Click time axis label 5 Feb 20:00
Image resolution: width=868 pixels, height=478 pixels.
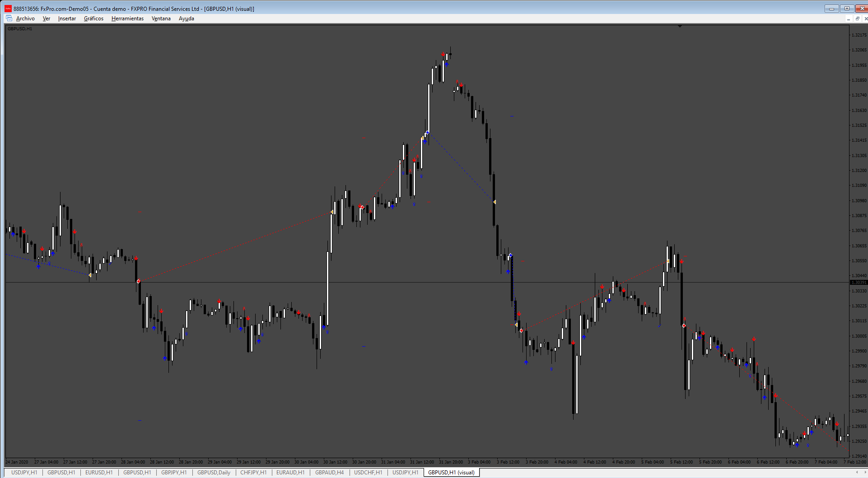(x=710, y=462)
